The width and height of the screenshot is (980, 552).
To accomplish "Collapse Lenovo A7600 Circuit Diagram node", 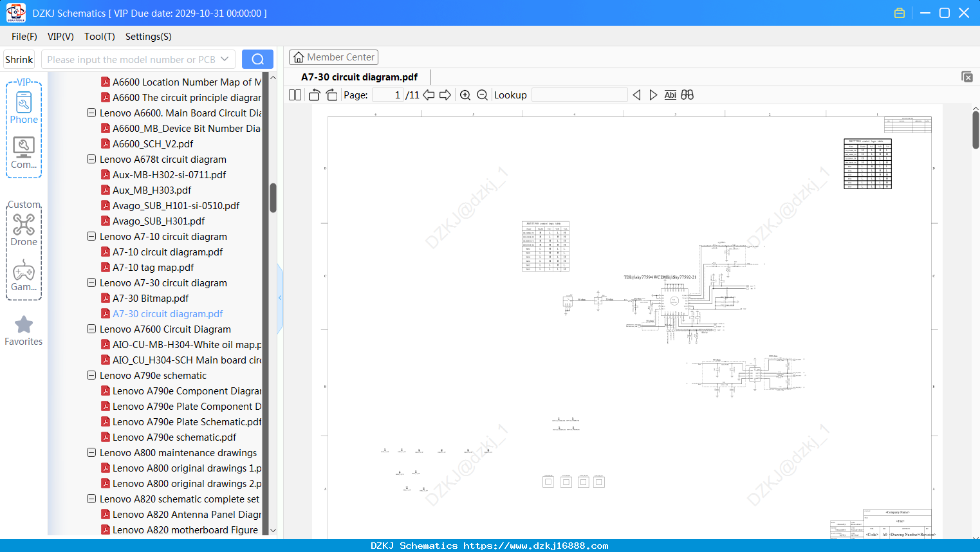I will 91,329.
